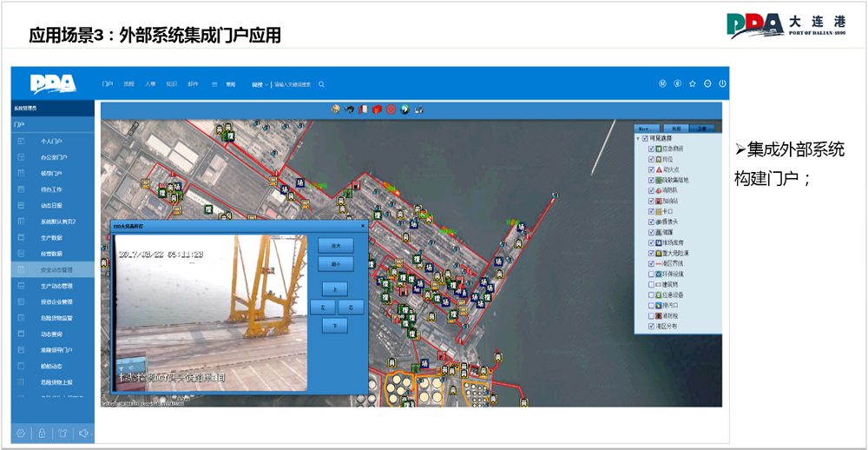The width and height of the screenshot is (868, 450).
Task: Toggle the 可见选择 root checkbox
Action: (x=646, y=138)
